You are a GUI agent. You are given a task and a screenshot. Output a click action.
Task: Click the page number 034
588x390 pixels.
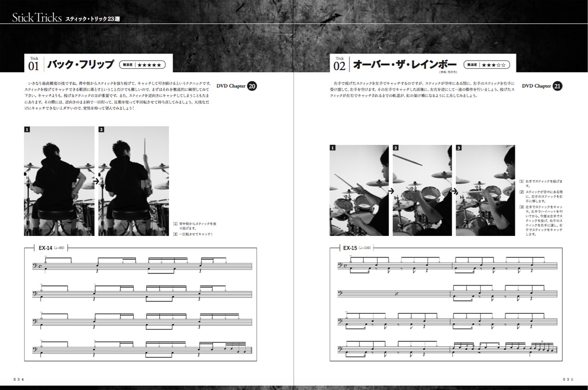[19, 379]
